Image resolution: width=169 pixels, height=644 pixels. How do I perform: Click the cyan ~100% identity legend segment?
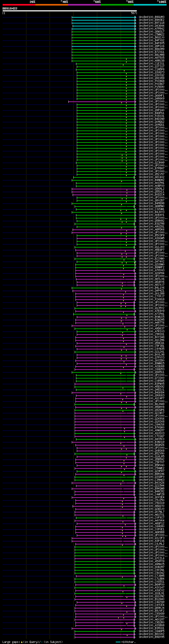click(150, 5)
